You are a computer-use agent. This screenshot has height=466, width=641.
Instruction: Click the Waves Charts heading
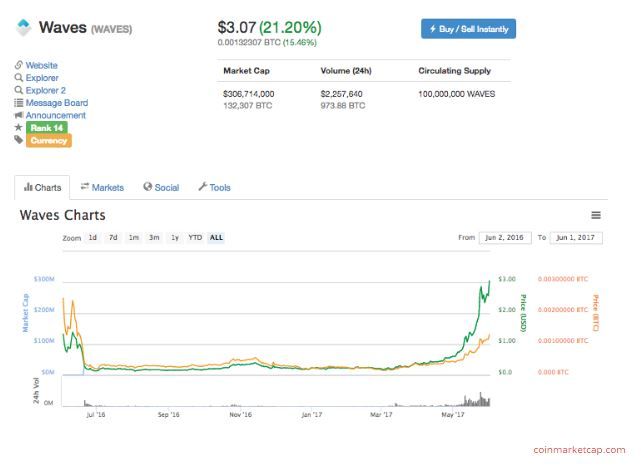pyautogui.click(x=63, y=215)
